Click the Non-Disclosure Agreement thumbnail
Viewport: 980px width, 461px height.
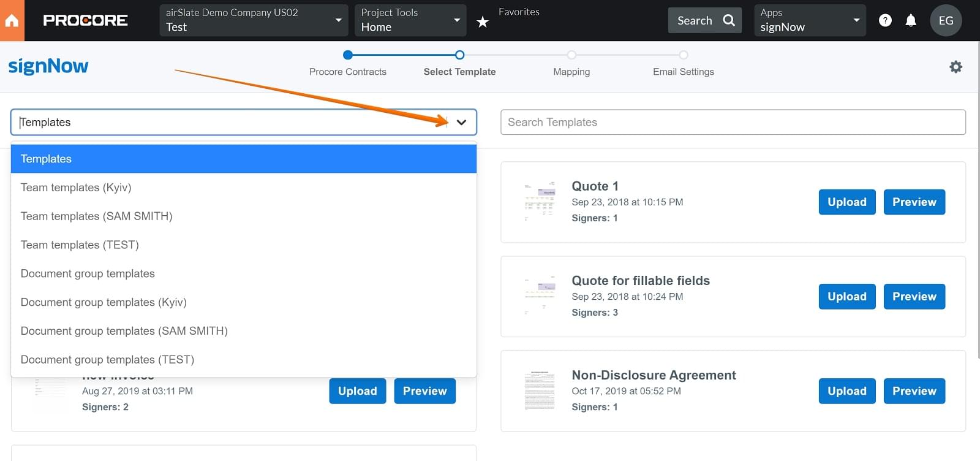coord(540,391)
